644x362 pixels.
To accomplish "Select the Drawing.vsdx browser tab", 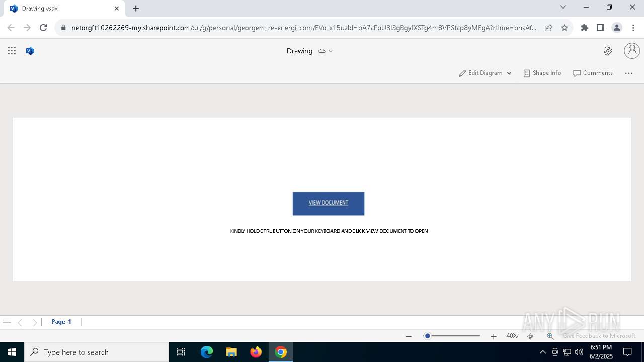I will click(64, 9).
